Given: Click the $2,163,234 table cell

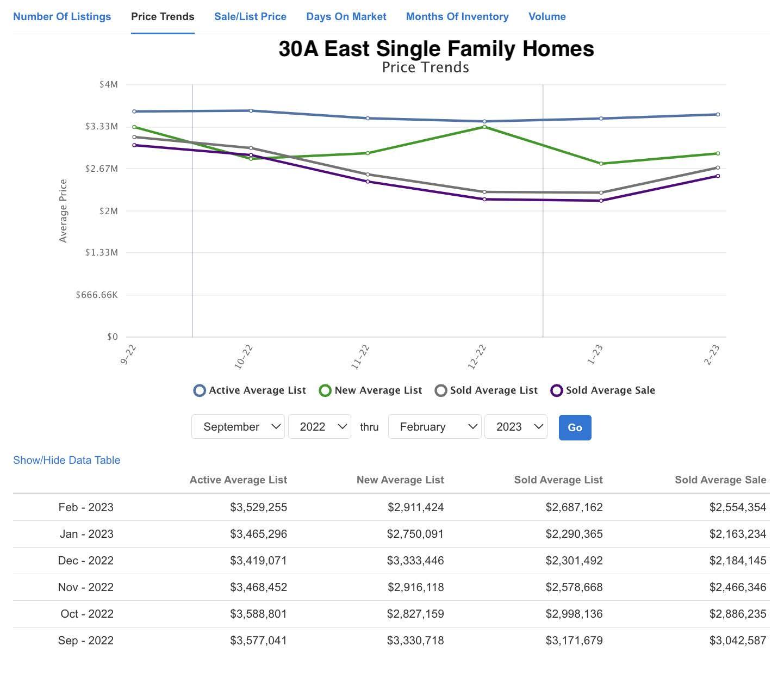Looking at the screenshot, I should click(x=738, y=534).
